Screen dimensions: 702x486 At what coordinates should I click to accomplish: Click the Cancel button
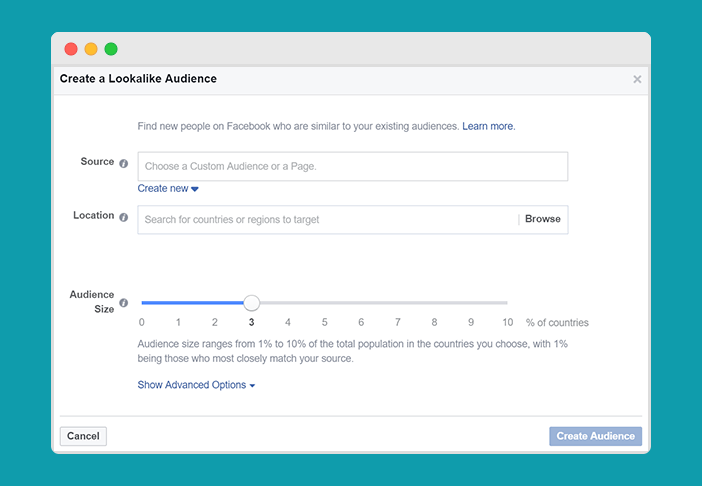(83, 436)
